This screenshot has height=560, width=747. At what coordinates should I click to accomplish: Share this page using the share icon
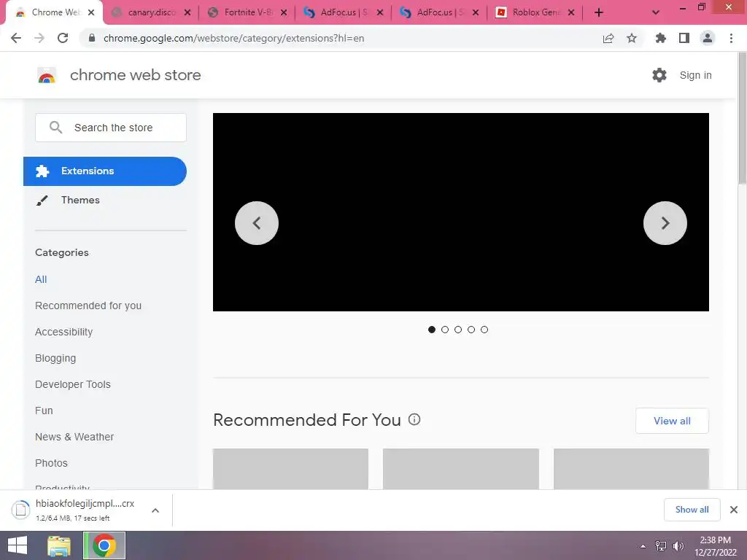click(x=608, y=38)
